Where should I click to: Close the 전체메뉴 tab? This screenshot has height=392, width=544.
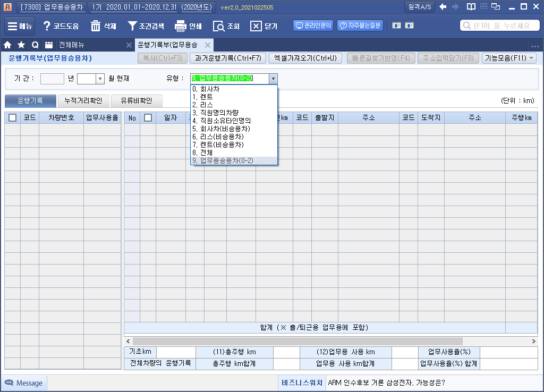[x=129, y=45]
